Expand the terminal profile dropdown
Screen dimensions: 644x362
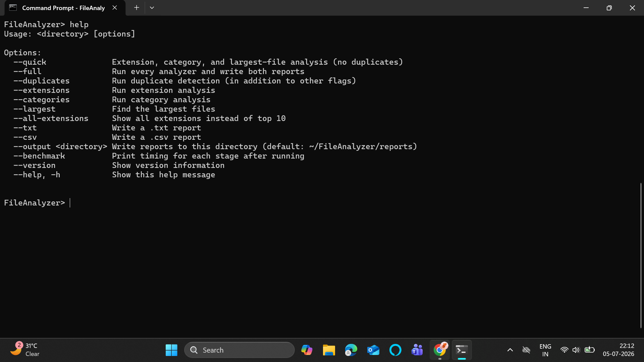click(152, 8)
